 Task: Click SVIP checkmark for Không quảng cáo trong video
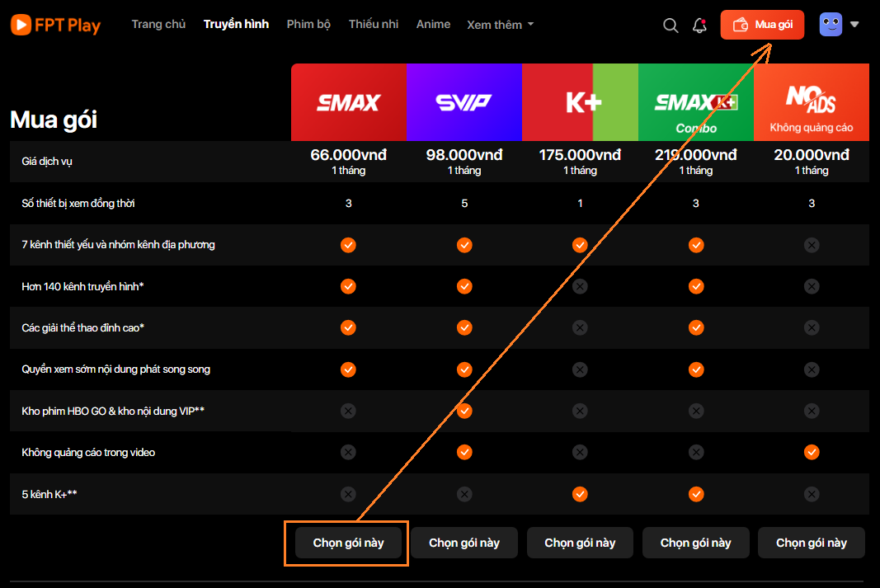tap(464, 452)
